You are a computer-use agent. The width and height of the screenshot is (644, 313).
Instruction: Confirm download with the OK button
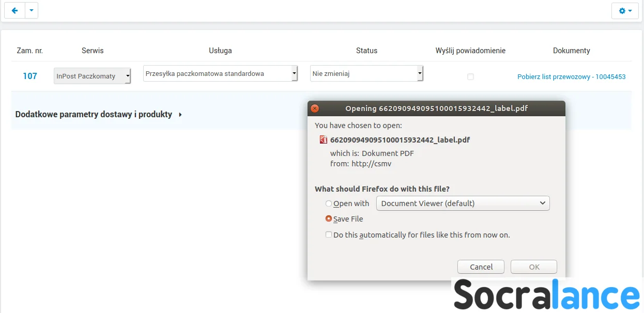point(534,267)
